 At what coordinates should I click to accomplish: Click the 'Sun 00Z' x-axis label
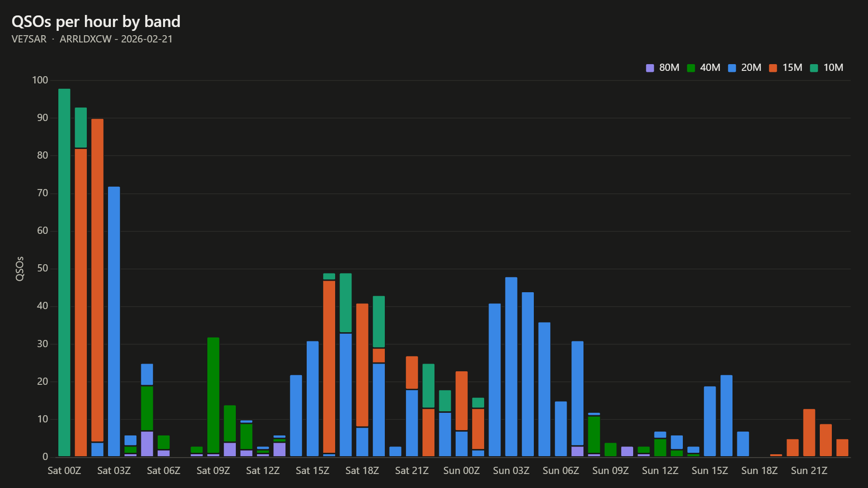point(461,471)
